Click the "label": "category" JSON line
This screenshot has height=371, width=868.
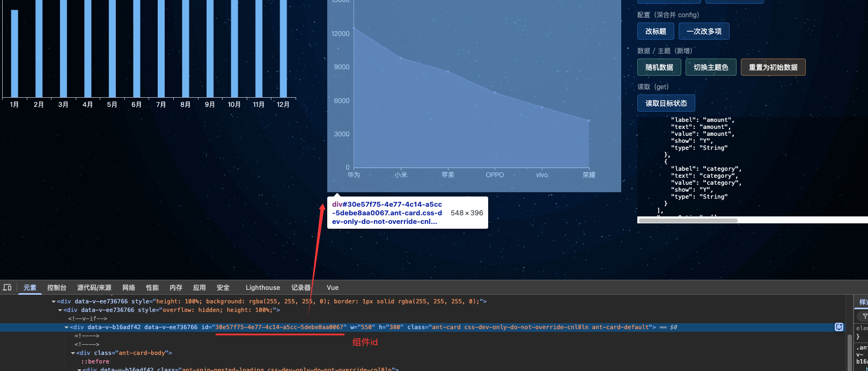(x=706, y=169)
